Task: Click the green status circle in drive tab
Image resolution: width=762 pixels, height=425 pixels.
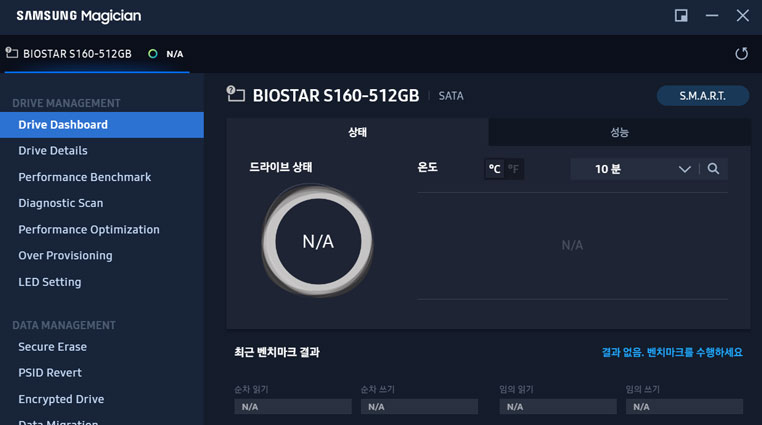Action: tap(153, 53)
